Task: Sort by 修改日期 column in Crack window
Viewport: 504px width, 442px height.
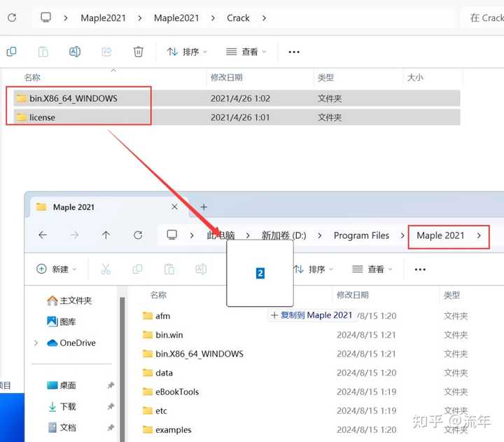Action: [x=226, y=78]
